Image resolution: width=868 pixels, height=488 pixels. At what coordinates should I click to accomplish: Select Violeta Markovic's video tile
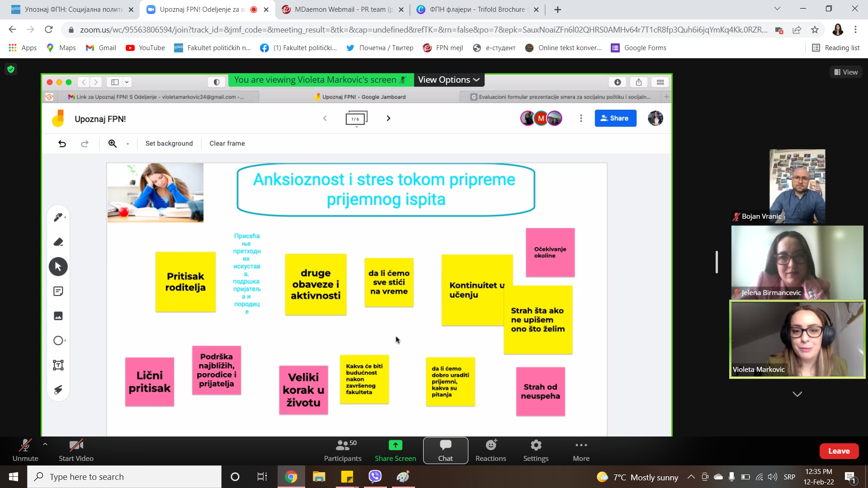tap(797, 339)
